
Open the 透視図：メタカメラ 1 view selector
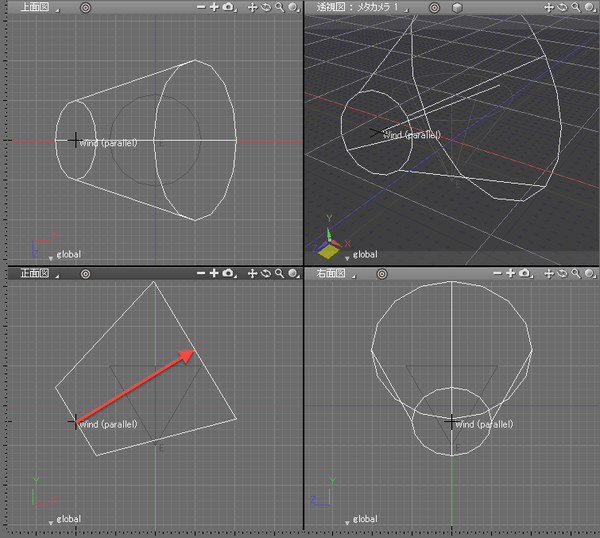point(362,7)
